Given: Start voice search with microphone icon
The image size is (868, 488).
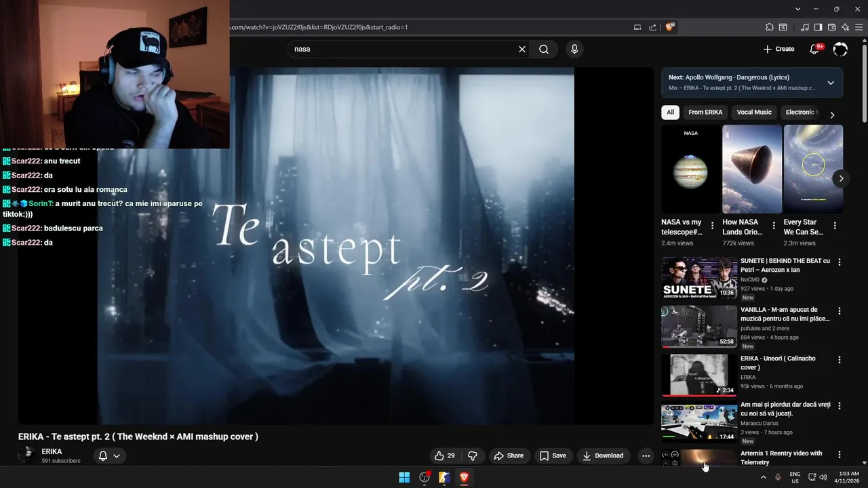Looking at the screenshot, I should (574, 49).
